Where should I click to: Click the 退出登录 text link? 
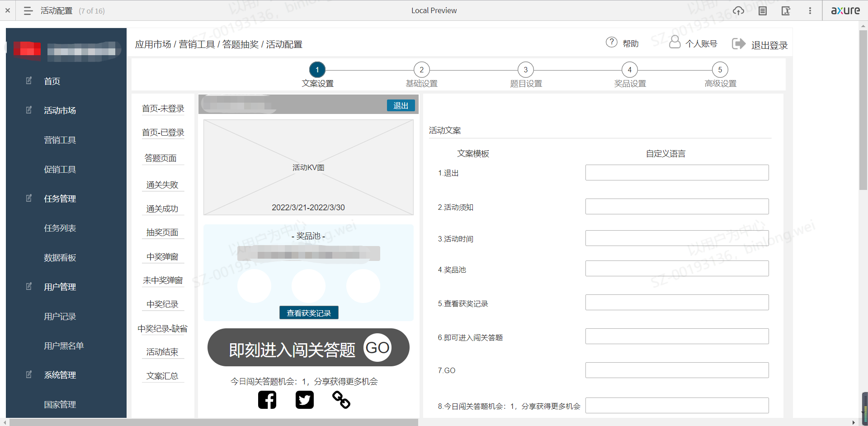click(x=769, y=45)
